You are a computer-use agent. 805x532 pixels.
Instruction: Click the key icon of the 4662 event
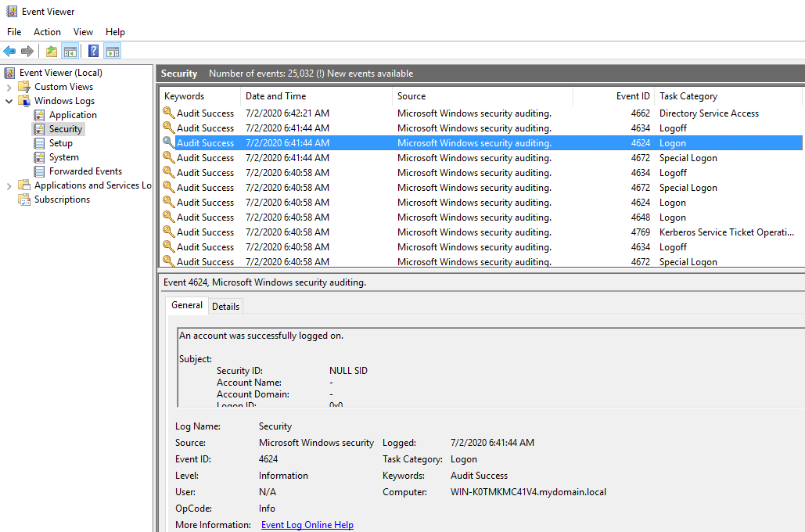point(168,113)
